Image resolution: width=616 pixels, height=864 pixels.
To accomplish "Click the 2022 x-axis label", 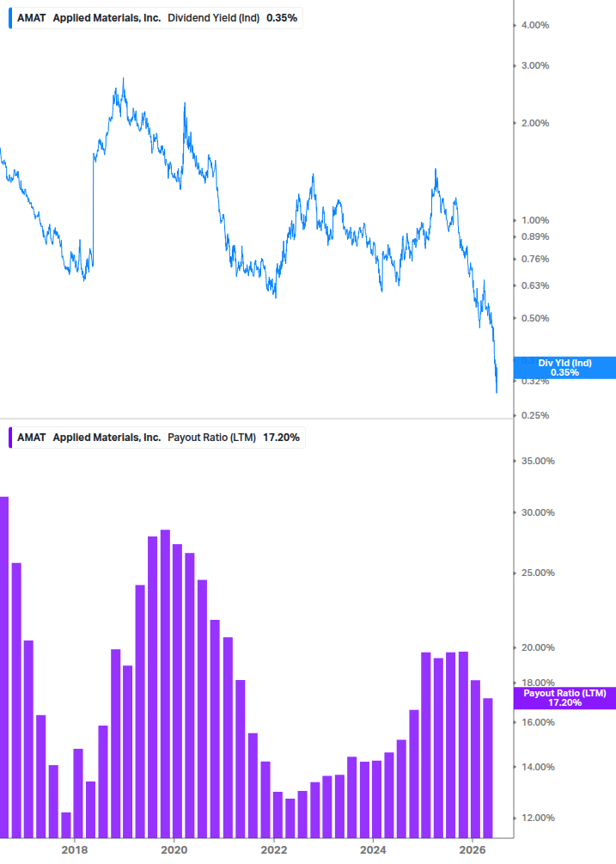I will (x=273, y=849).
